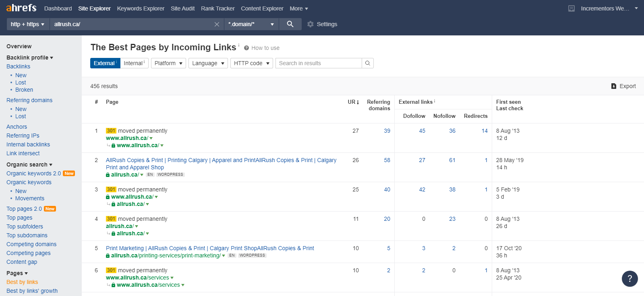
Task: Click in the Search in results field
Action: 319,63
